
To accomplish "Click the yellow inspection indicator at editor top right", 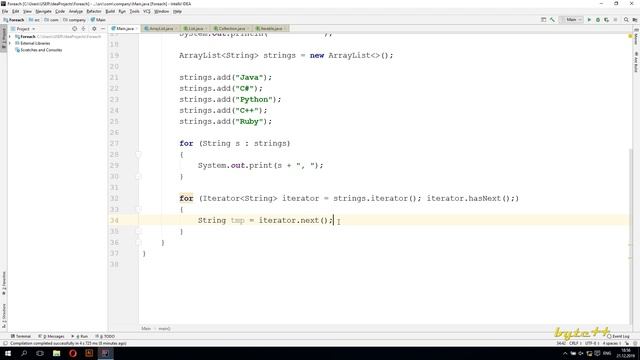I will pyautogui.click(x=630, y=36).
